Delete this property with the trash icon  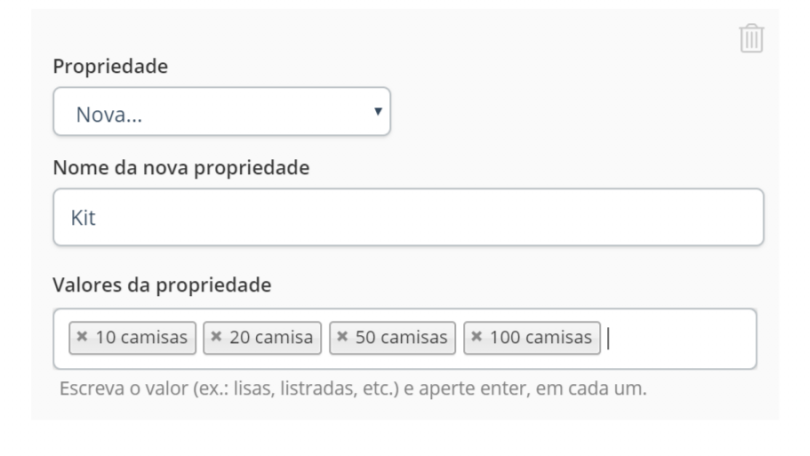(751, 38)
